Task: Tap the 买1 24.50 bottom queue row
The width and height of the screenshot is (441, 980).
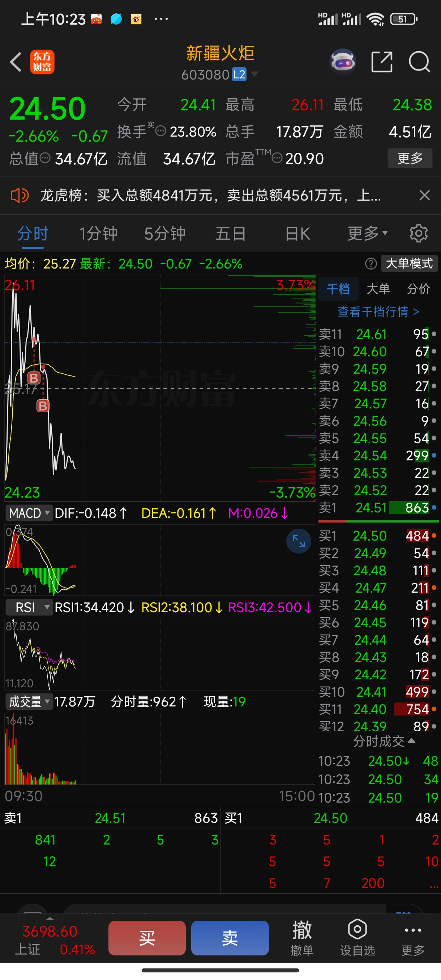Action: (331, 818)
